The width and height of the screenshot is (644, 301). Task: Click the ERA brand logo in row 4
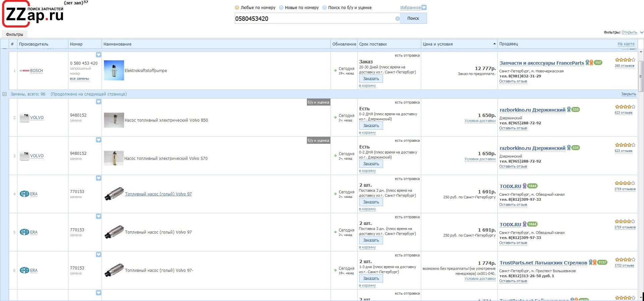click(x=24, y=194)
